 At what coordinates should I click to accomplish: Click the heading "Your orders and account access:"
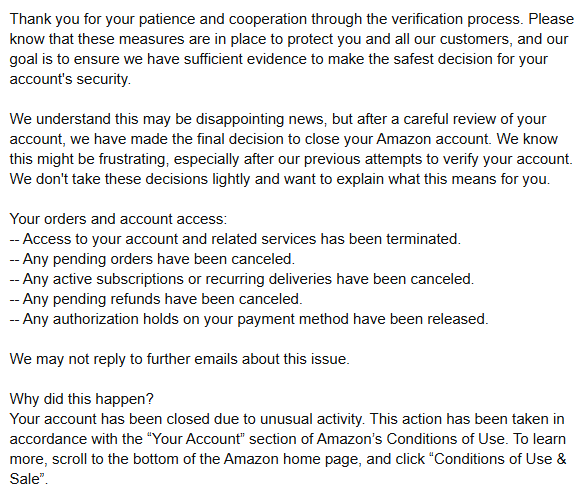(118, 219)
